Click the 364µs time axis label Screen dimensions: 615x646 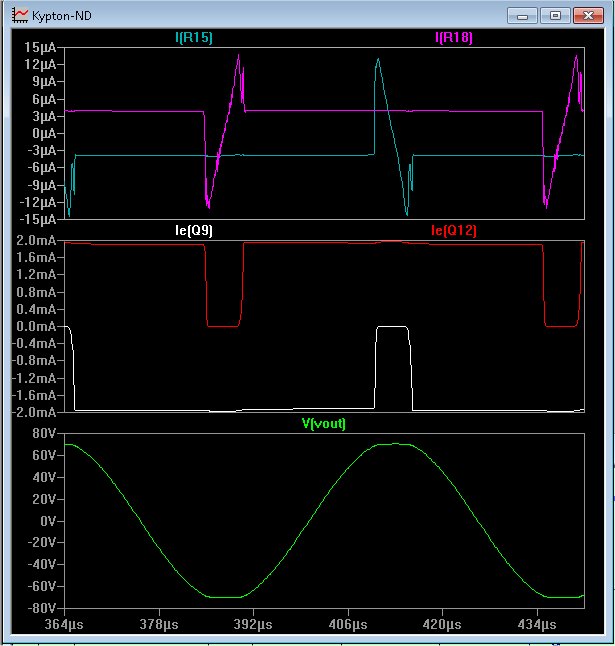[x=64, y=624]
